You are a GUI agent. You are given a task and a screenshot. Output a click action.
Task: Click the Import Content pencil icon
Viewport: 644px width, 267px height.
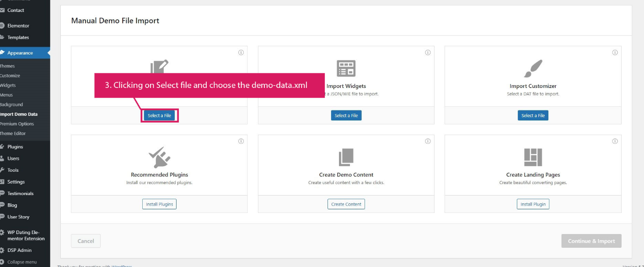coord(159,66)
